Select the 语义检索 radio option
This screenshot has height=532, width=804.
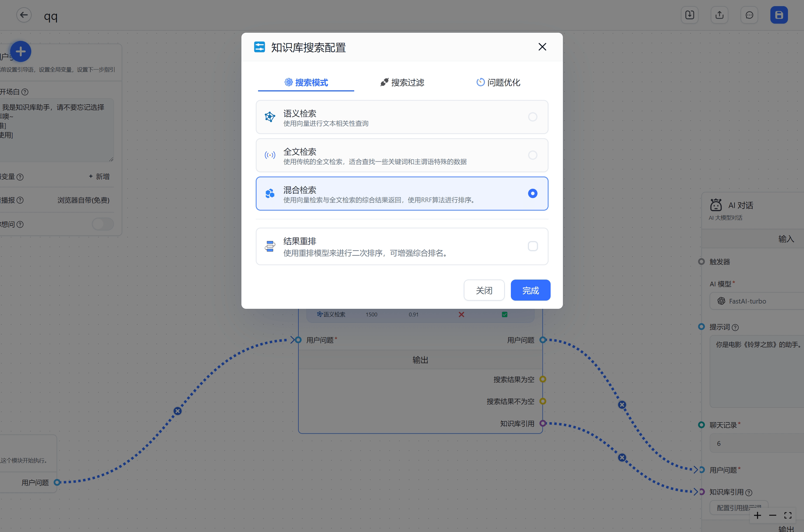coord(532,117)
